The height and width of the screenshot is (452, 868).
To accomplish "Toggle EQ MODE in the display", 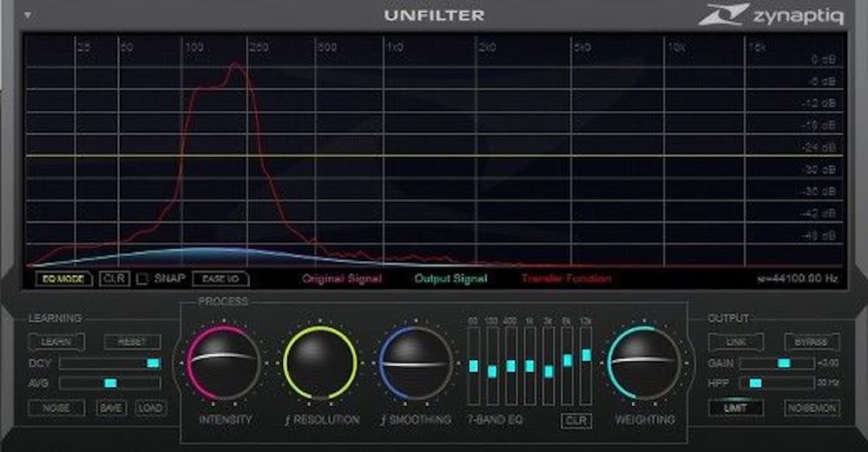I will click(62, 279).
